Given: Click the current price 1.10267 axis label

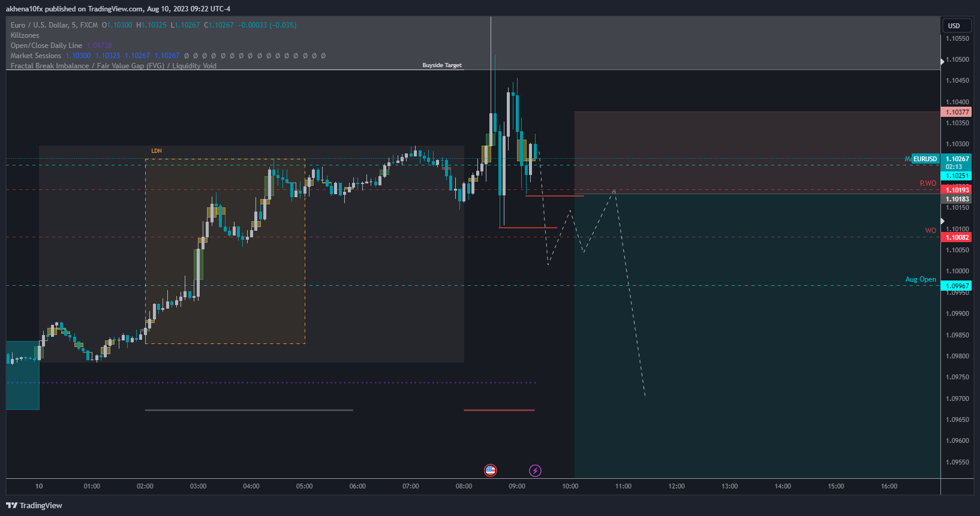Looking at the screenshot, I should [957, 159].
